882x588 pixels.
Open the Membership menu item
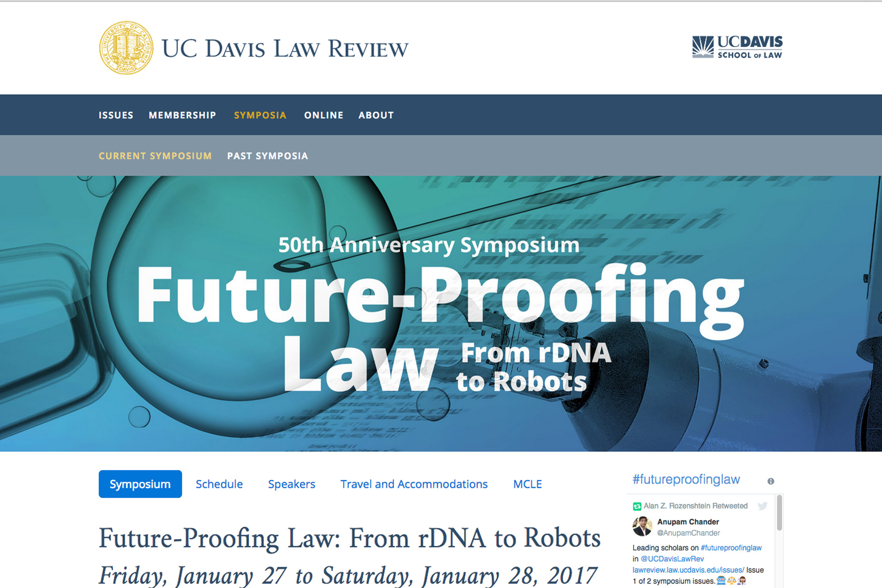point(182,115)
